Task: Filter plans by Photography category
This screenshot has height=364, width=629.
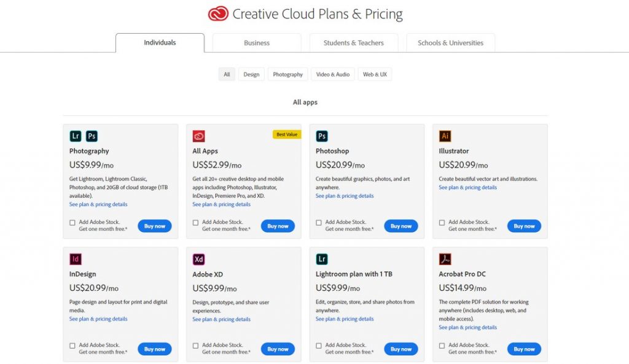Action: pyautogui.click(x=287, y=74)
